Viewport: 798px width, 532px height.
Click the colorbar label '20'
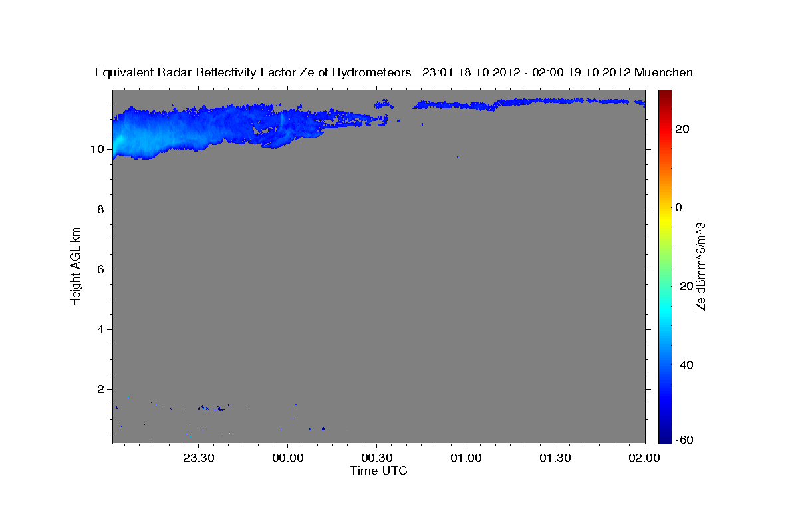click(x=682, y=129)
